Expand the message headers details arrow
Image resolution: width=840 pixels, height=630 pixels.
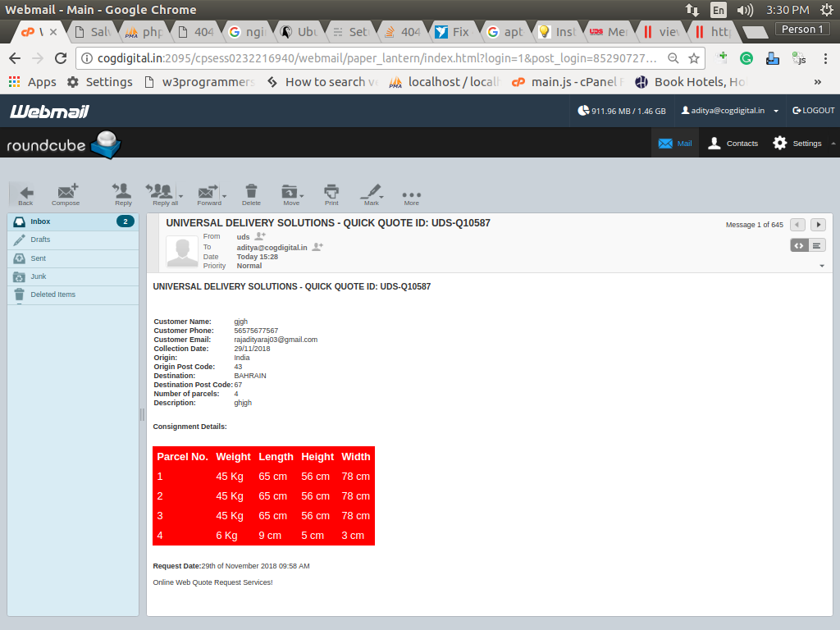click(x=822, y=267)
